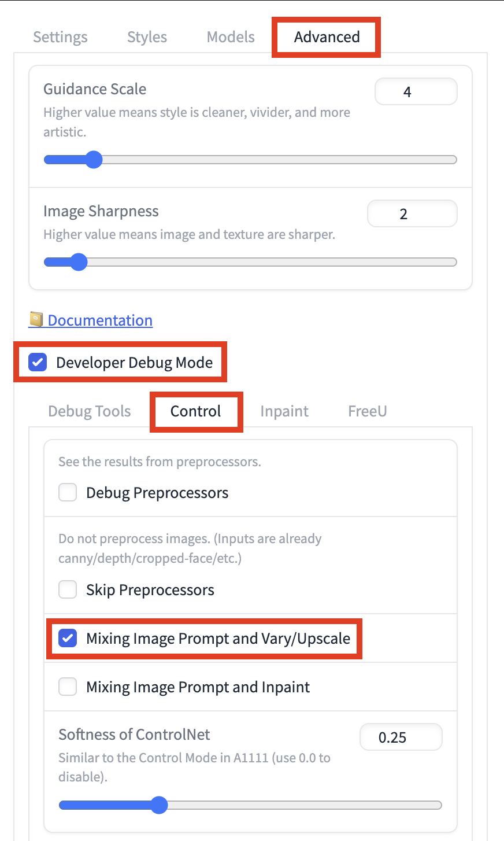
Task: Select the Models tab
Action: 231,37
